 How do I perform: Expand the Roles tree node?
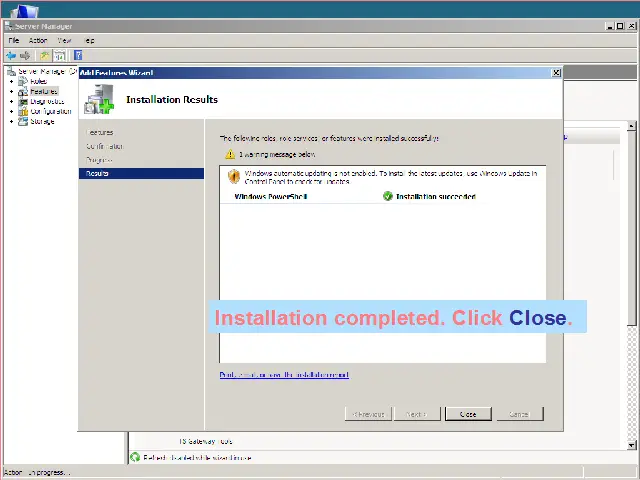pyautogui.click(x=11, y=82)
